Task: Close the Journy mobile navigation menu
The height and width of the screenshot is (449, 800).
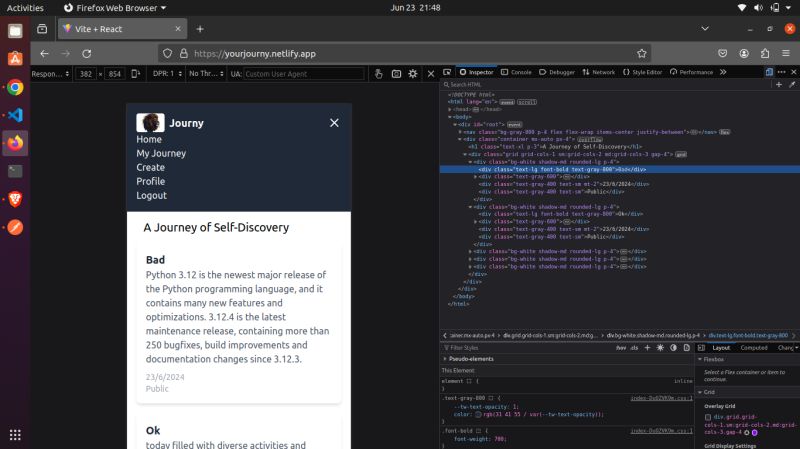Action: point(334,123)
